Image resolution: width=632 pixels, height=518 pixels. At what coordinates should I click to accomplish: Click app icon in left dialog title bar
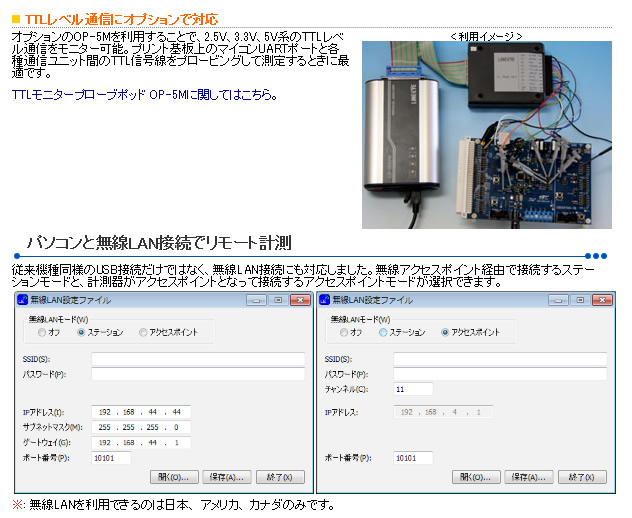pyautogui.click(x=23, y=300)
